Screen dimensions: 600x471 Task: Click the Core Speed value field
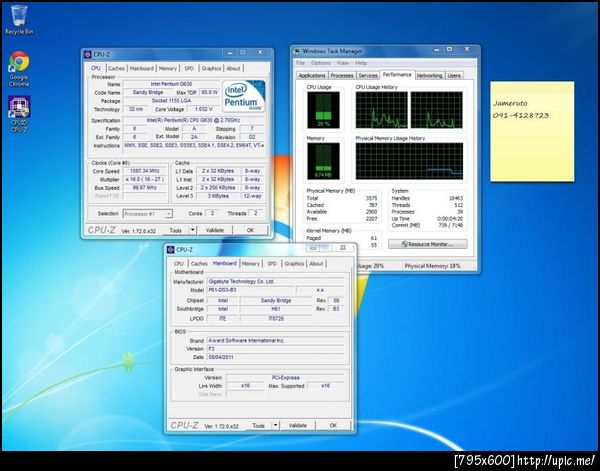click(x=145, y=171)
